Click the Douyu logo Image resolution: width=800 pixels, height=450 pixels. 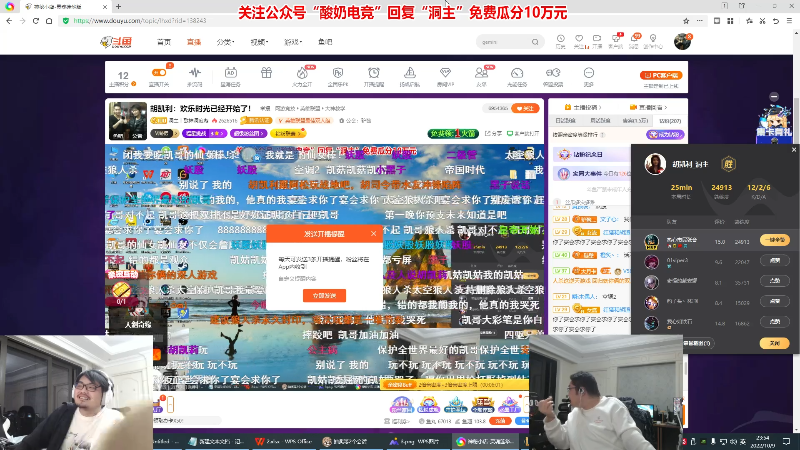pos(116,42)
